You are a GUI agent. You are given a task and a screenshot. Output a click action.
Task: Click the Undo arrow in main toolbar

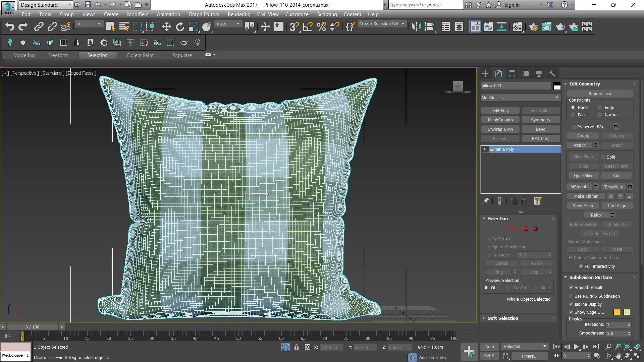pos(10,27)
